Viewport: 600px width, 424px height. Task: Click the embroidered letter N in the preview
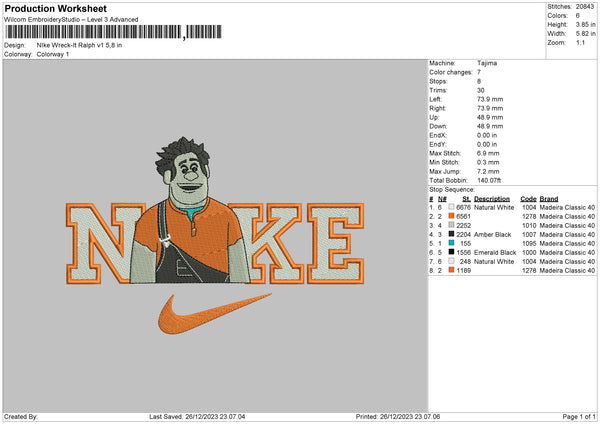pos(99,244)
